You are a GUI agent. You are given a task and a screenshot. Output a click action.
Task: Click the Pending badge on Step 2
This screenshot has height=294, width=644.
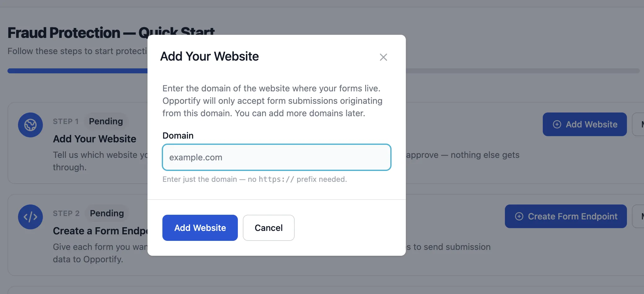point(107,213)
